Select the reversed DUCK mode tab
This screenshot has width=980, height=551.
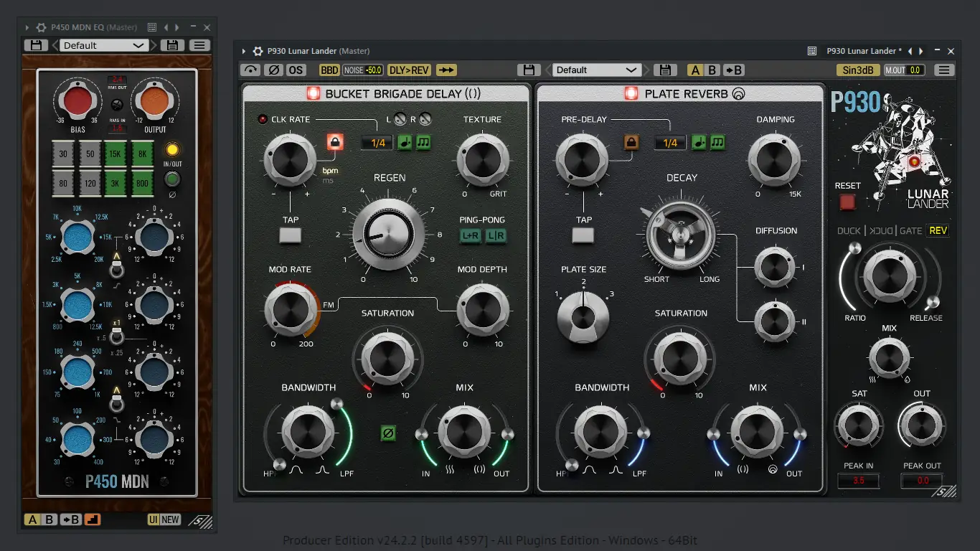pyautogui.click(x=880, y=231)
